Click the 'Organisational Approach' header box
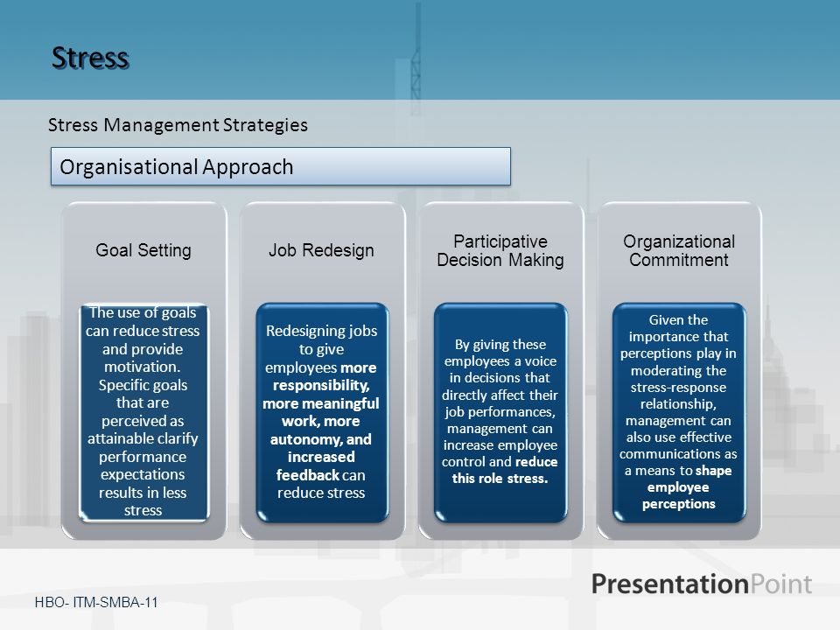 click(x=281, y=166)
